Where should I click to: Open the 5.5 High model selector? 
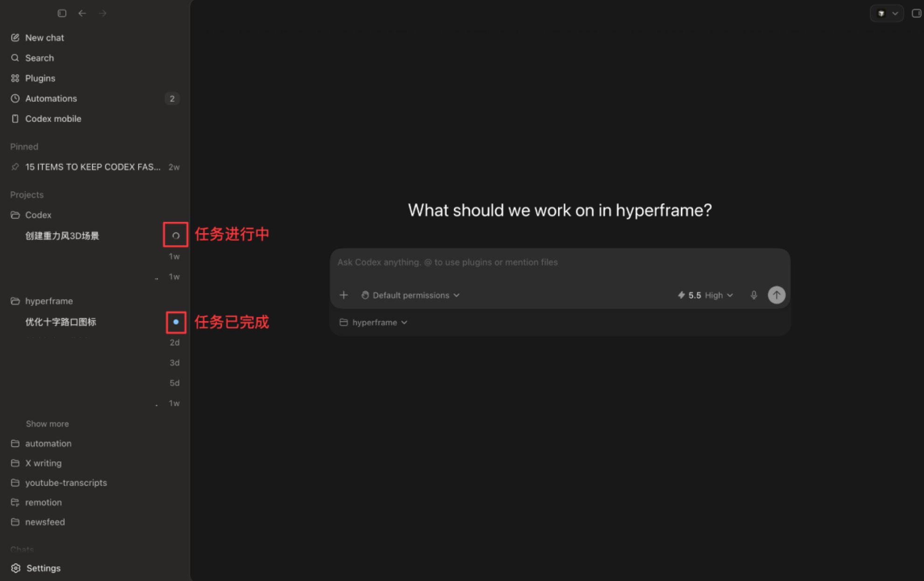(x=705, y=295)
